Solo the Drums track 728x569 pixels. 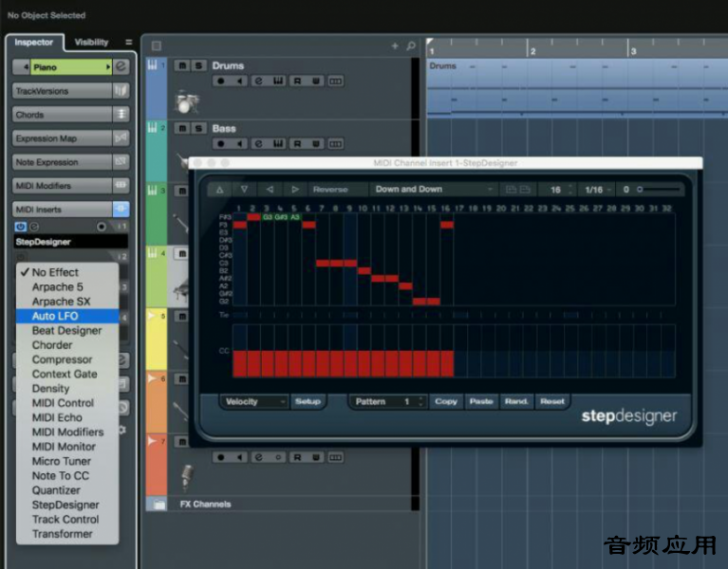(198, 65)
